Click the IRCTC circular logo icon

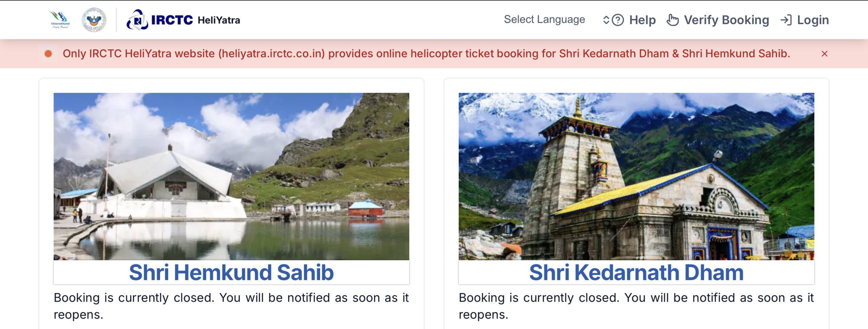tap(137, 20)
